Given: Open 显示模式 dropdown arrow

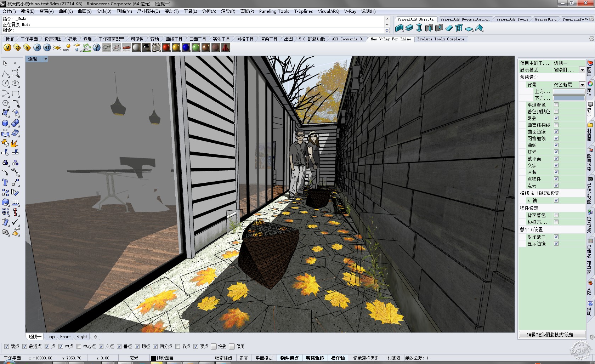Looking at the screenshot, I should tap(582, 70).
